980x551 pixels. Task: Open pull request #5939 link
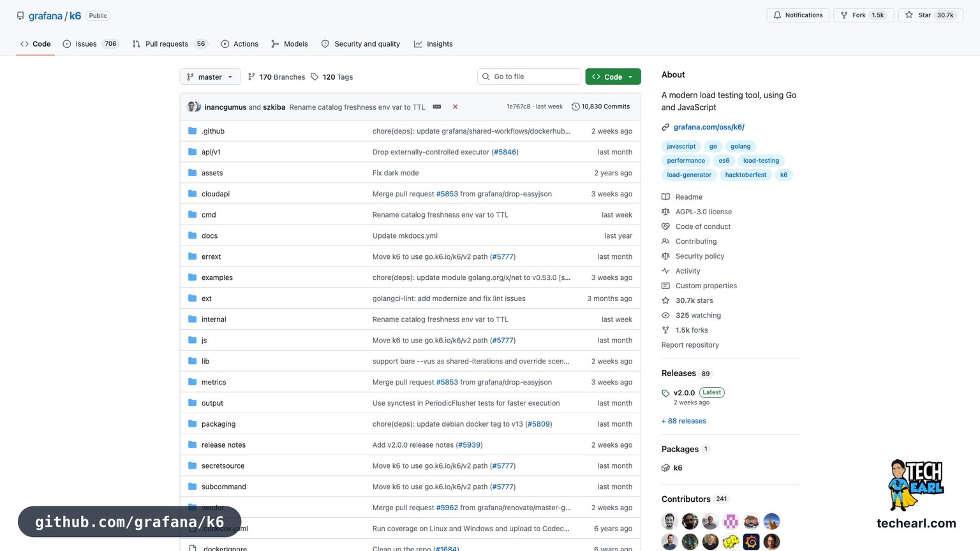(469, 445)
